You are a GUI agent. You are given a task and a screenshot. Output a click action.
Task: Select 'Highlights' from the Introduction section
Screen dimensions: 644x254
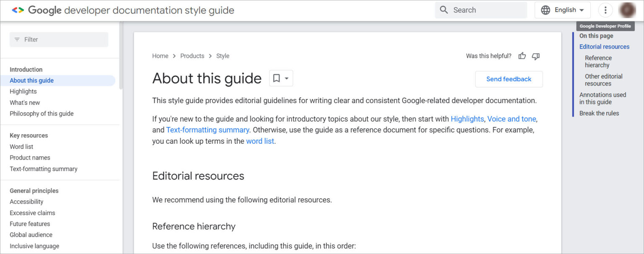[x=23, y=91]
